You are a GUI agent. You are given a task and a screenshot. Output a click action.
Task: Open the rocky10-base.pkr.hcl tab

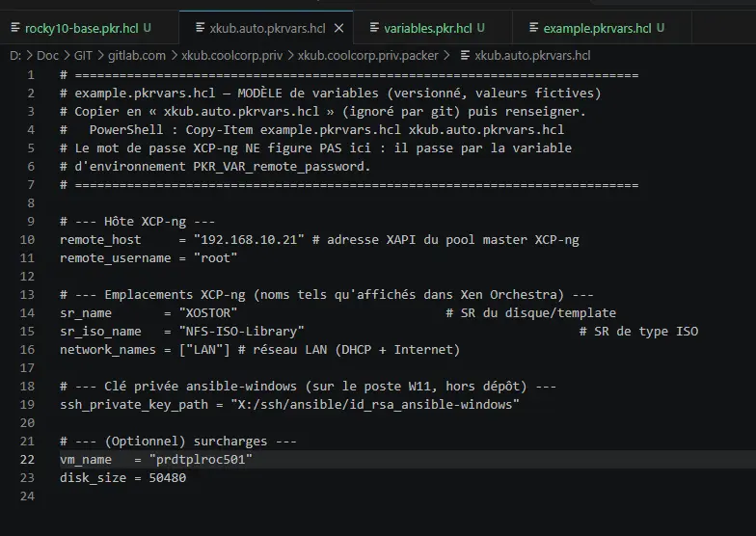(x=81, y=29)
